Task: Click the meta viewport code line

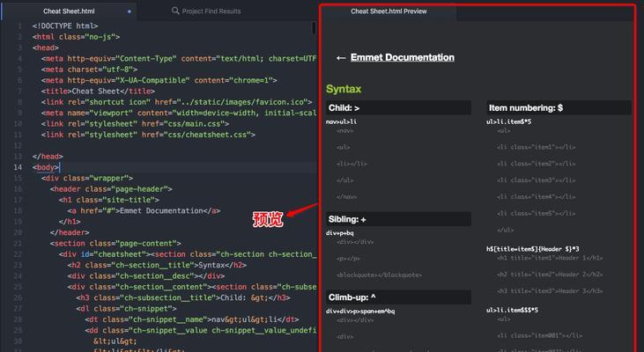Action: point(179,113)
